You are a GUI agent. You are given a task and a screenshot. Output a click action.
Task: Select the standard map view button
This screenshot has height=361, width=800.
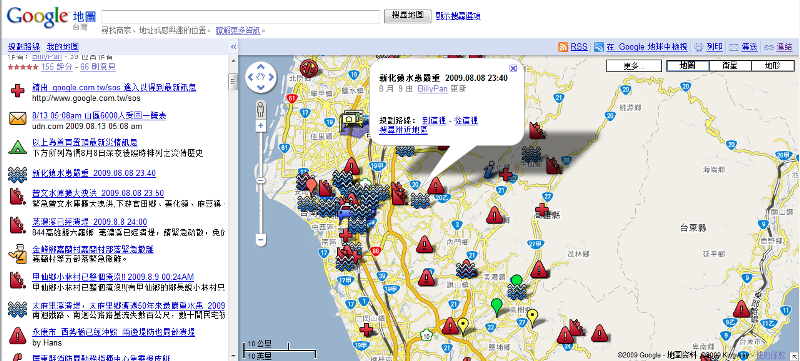tap(688, 66)
